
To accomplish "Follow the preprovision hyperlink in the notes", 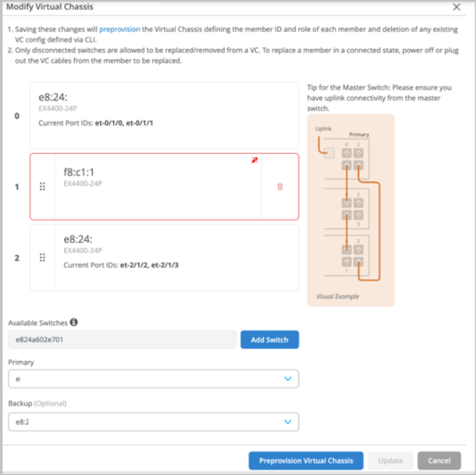I will 119,29.
